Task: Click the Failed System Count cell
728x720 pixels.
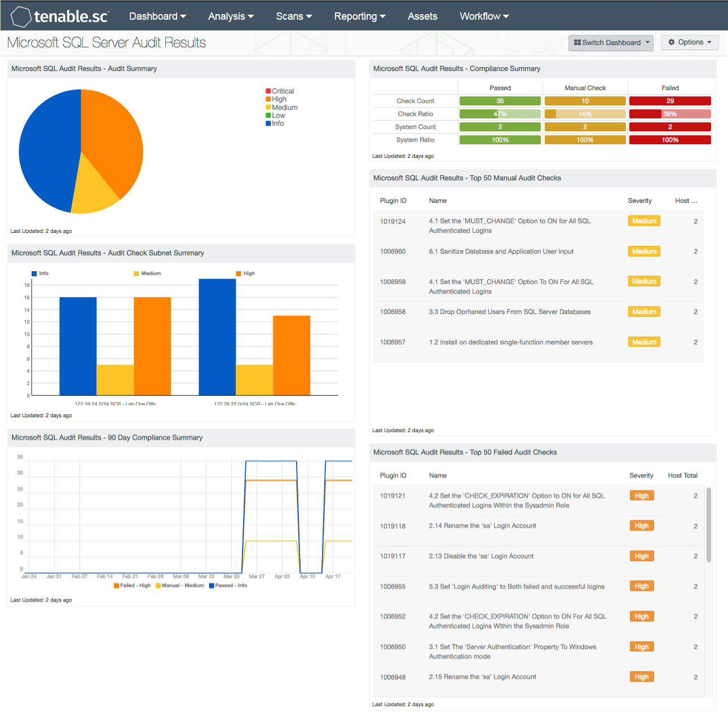Action: [670, 127]
